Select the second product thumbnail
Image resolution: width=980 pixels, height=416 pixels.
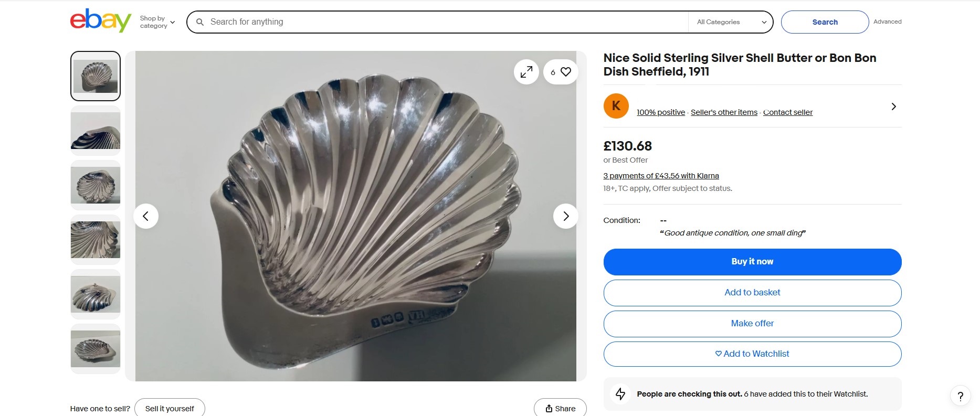click(96, 131)
